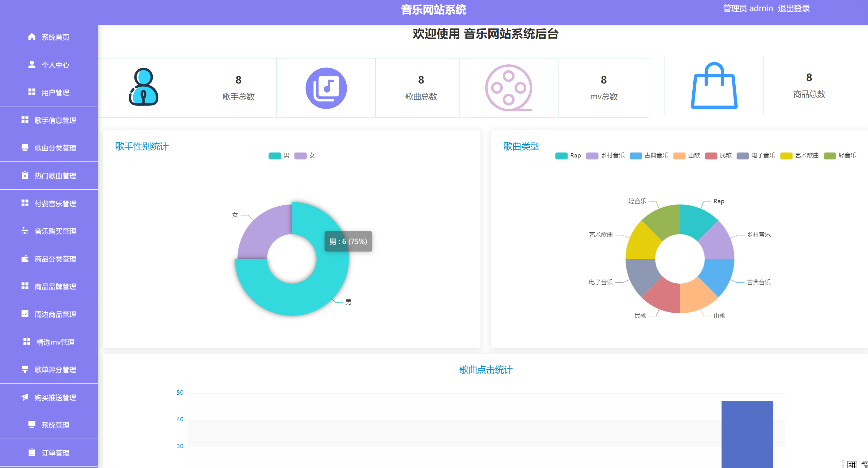868x468 pixels.
Task: Open 商品分类管理 sidebar entry
Action: (49, 259)
